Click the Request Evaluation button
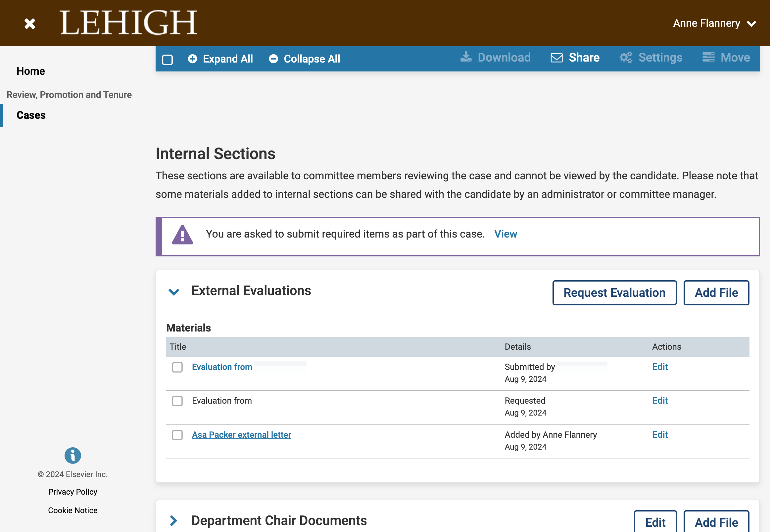770x532 pixels. [614, 293]
